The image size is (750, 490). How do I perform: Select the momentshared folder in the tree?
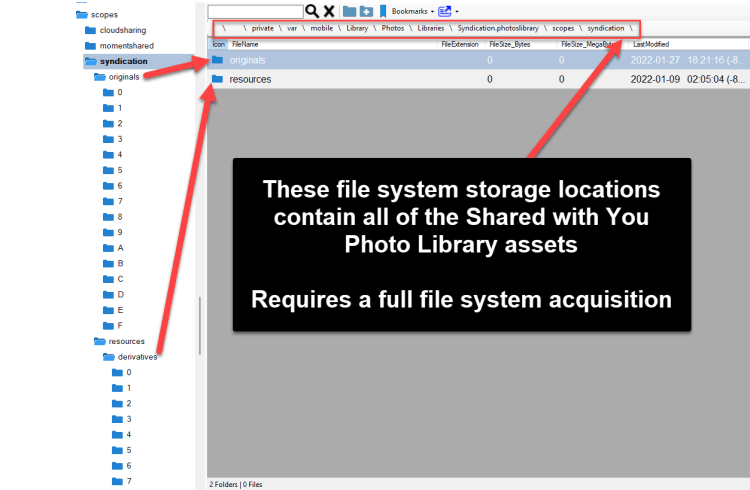coord(125,46)
